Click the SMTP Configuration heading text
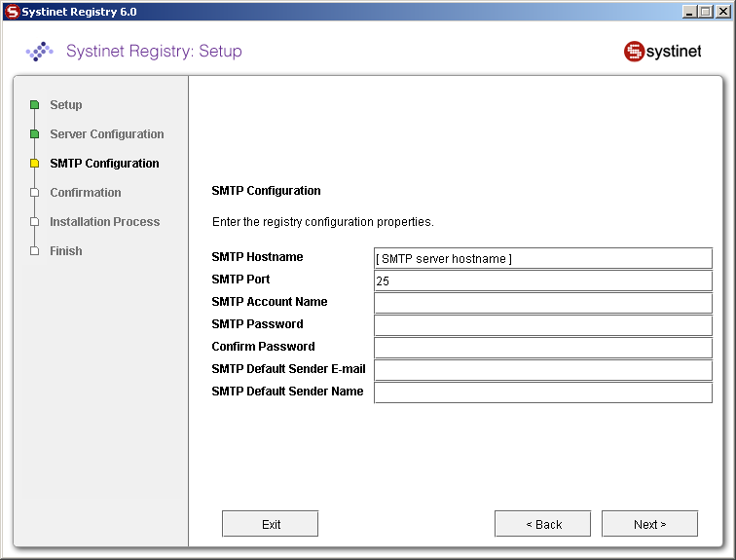The height and width of the screenshot is (560, 736). [266, 191]
